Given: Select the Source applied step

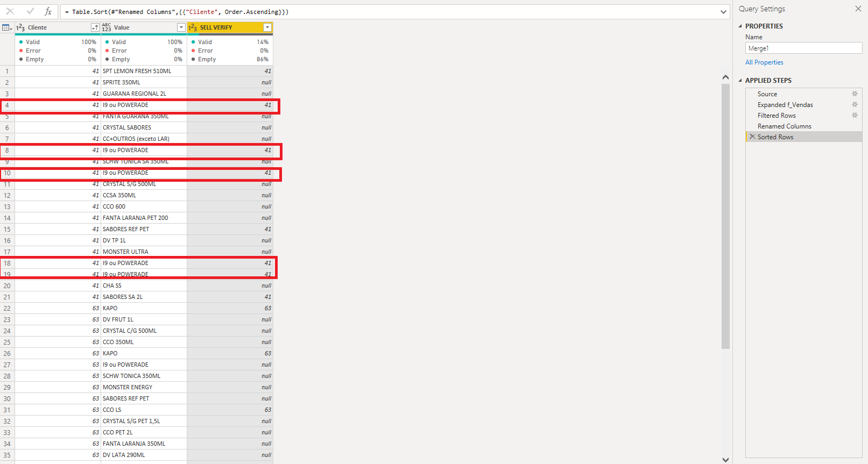Looking at the screenshot, I should 767,94.
